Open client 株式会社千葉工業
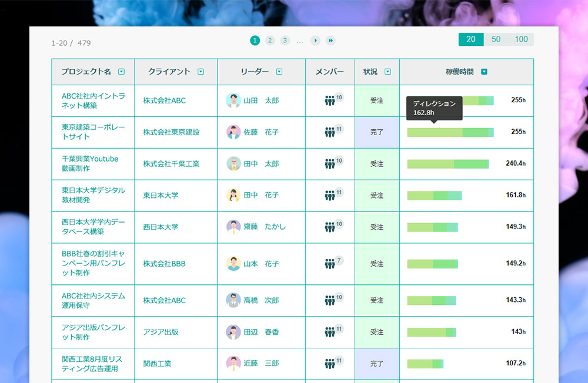 point(171,164)
